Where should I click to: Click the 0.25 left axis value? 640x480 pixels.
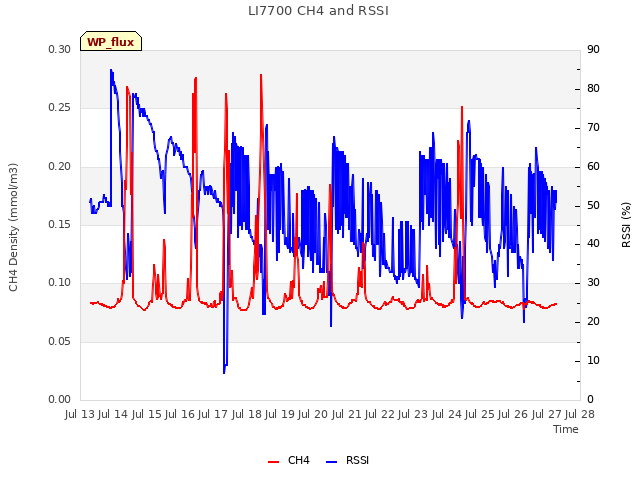pyautogui.click(x=60, y=108)
